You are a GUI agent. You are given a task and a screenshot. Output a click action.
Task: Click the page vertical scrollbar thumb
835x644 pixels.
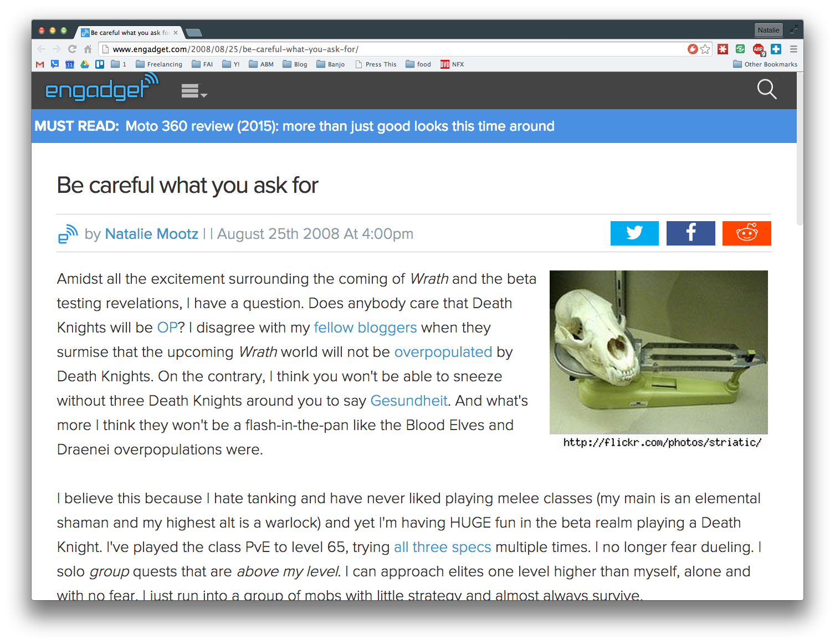click(800, 149)
